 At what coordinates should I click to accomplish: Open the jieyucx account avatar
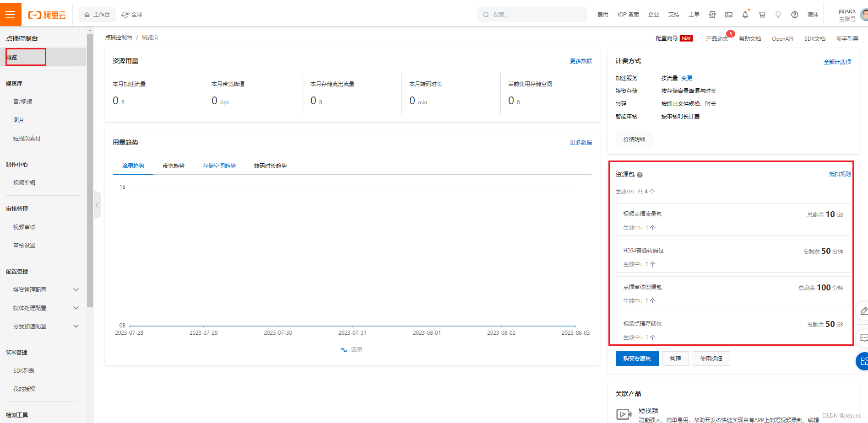click(864, 15)
